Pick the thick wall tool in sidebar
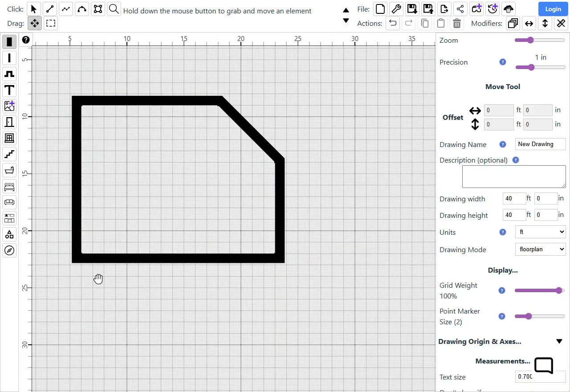The image size is (570, 392). [9, 42]
